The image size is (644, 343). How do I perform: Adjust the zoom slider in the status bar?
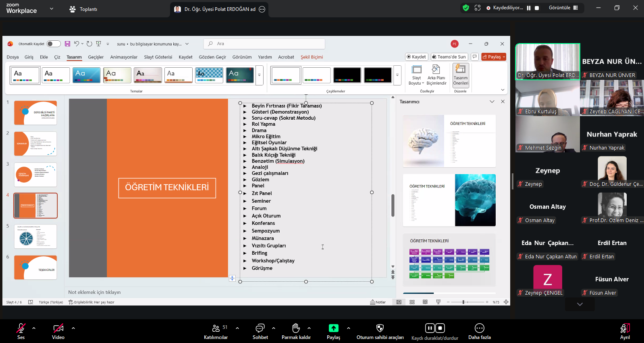pyautogui.click(x=463, y=302)
